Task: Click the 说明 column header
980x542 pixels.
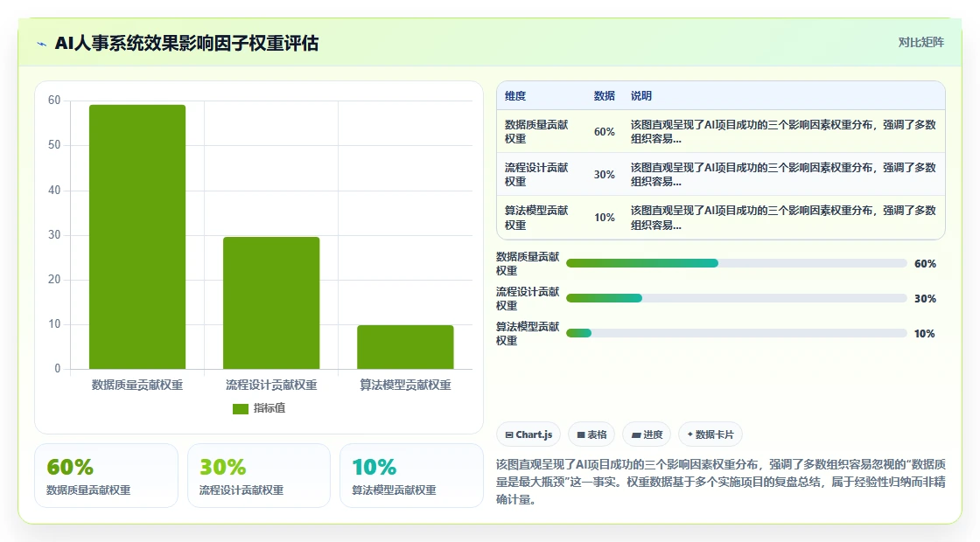Action: coord(641,95)
